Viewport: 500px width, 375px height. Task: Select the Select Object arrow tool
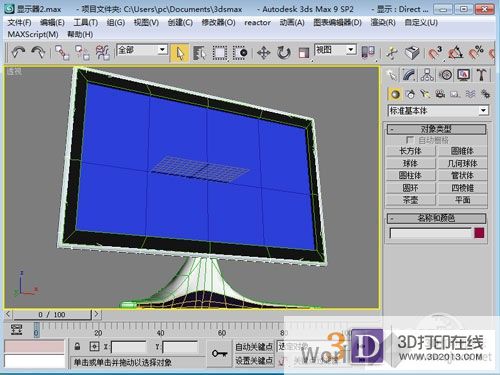(x=180, y=53)
